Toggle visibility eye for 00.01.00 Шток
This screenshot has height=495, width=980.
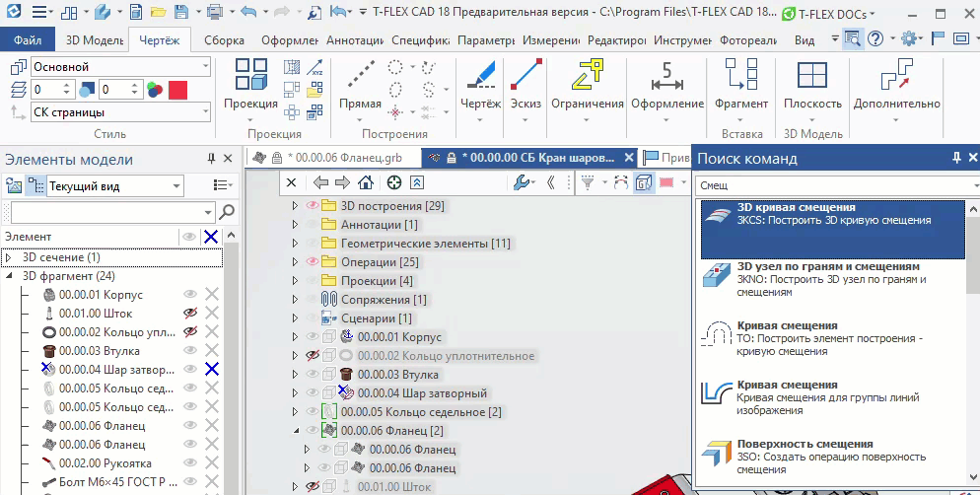click(x=190, y=314)
